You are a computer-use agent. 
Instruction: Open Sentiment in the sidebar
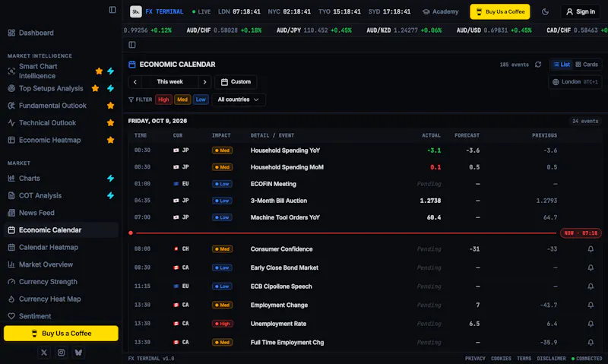(35, 316)
